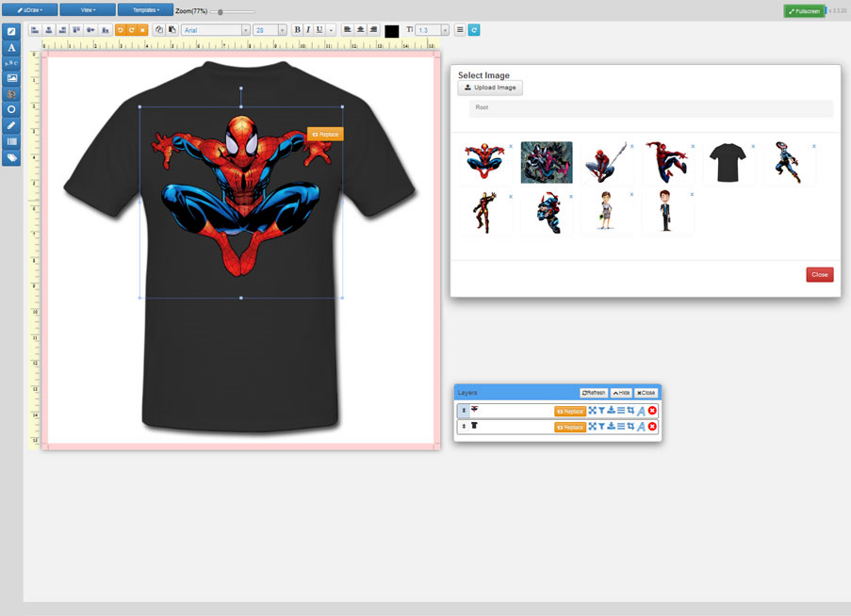Click crop icon on the Spider-Man layer
Image resolution: width=851 pixels, height=616 pixels.
coord(630,411)
